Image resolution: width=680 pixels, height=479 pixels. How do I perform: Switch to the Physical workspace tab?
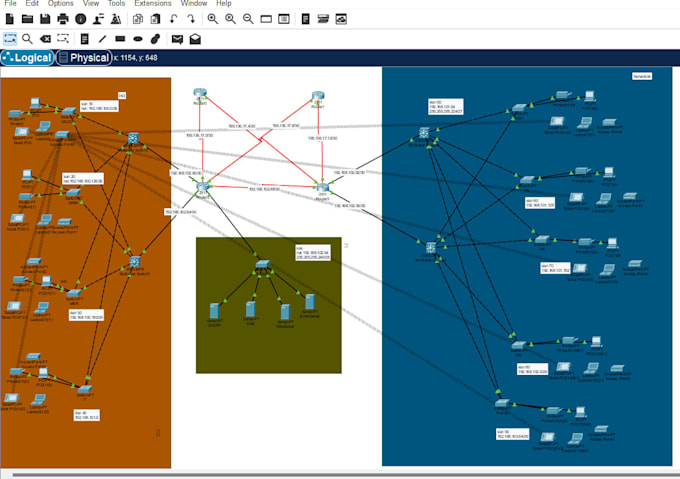84,58
